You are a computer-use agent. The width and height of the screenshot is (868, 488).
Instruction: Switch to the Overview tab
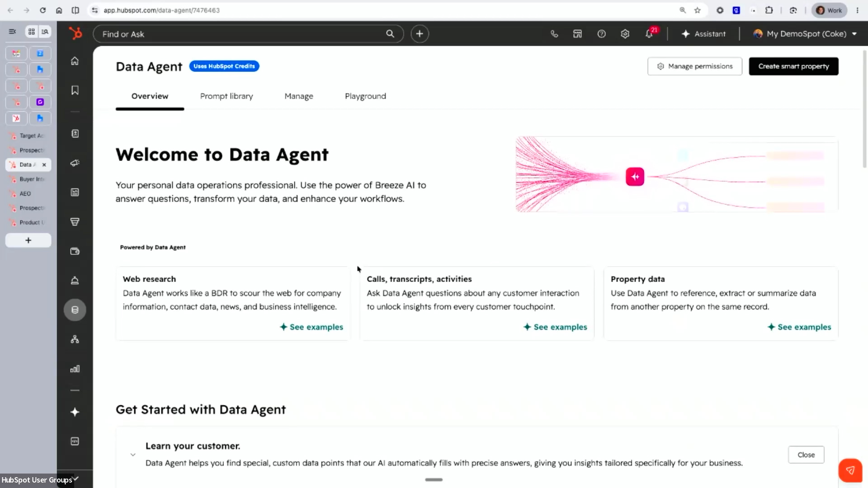pyautogui.click(x=150, y=96)
